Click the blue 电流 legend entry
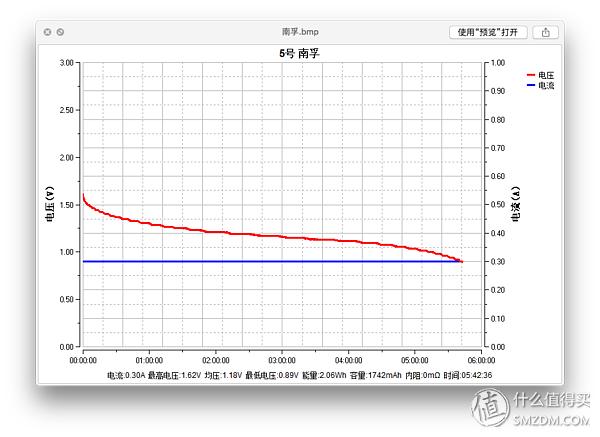600x437 pixels. 541,85
